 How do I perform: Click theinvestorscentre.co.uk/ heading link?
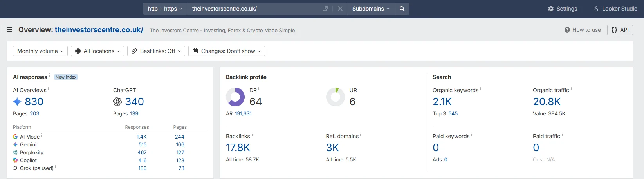click(99, 30)
